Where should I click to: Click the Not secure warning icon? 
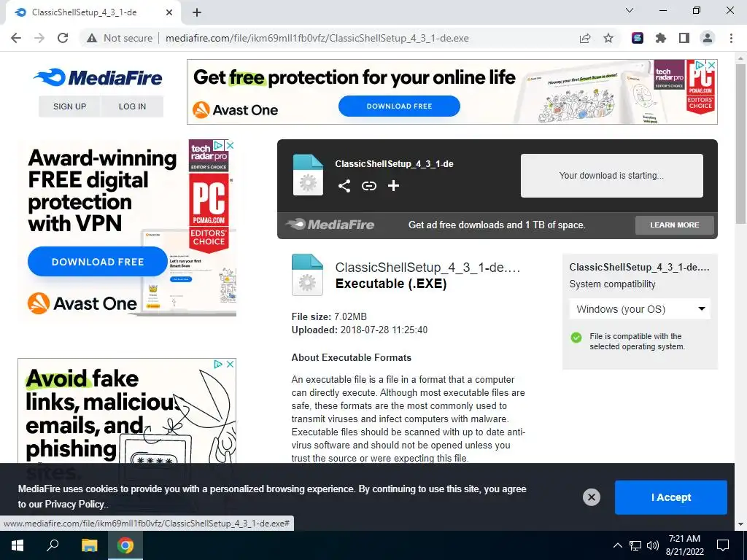92,38
